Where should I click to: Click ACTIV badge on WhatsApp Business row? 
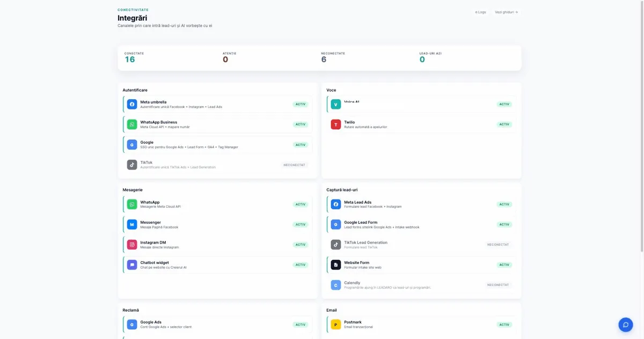[x=301, y=124]
